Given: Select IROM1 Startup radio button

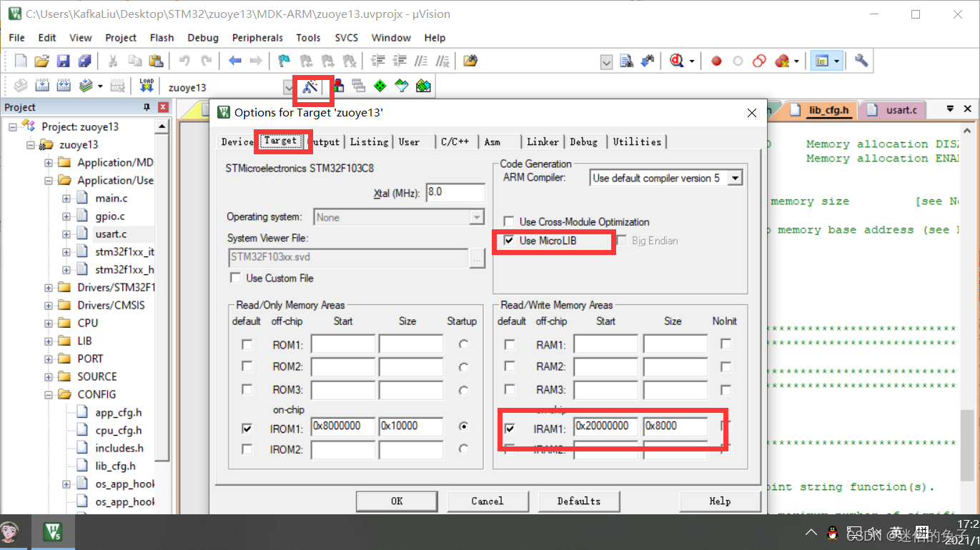Looking at the screenshot, I should pyautogui.click(x=464, y=426).
